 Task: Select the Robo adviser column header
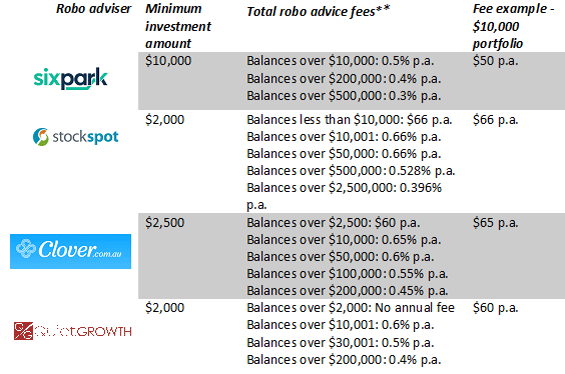coord(94,9)
